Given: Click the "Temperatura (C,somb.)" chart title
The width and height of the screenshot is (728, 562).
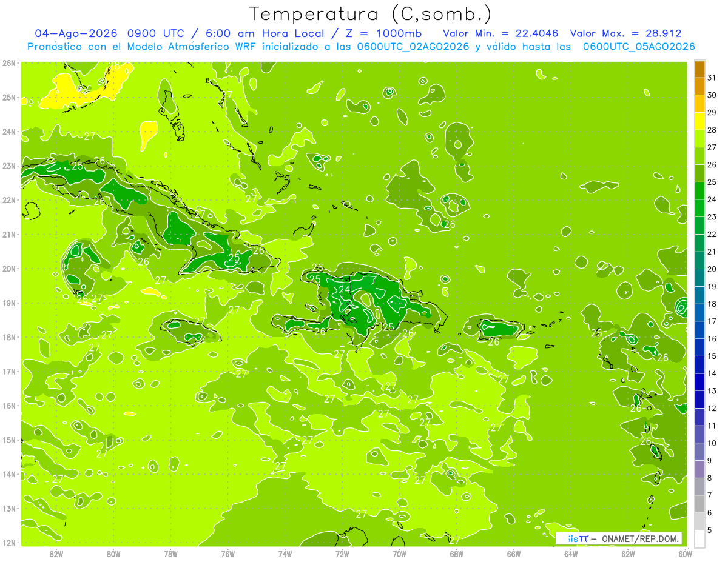Looking at the screenshot, I should (370, 14).
